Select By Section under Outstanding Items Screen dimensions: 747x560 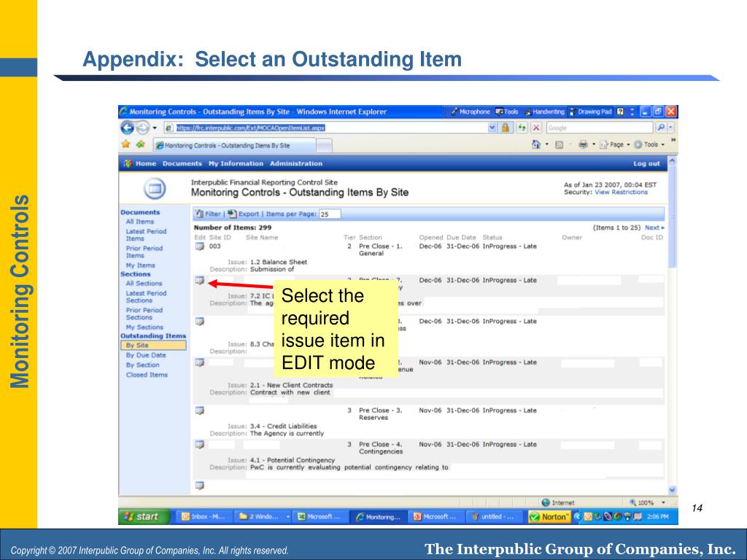pyautogui.click(x=142, y=365)
